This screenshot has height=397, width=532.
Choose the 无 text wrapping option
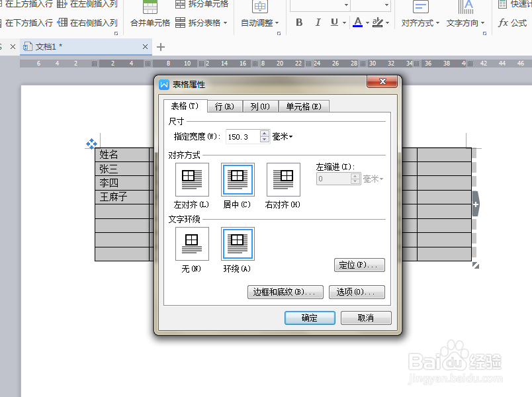coord(191,243)
